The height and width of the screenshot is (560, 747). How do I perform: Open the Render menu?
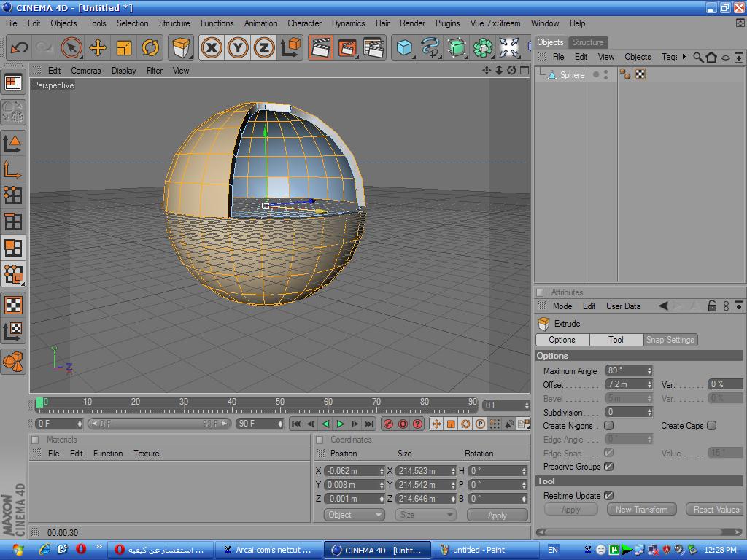pos(412,23)
